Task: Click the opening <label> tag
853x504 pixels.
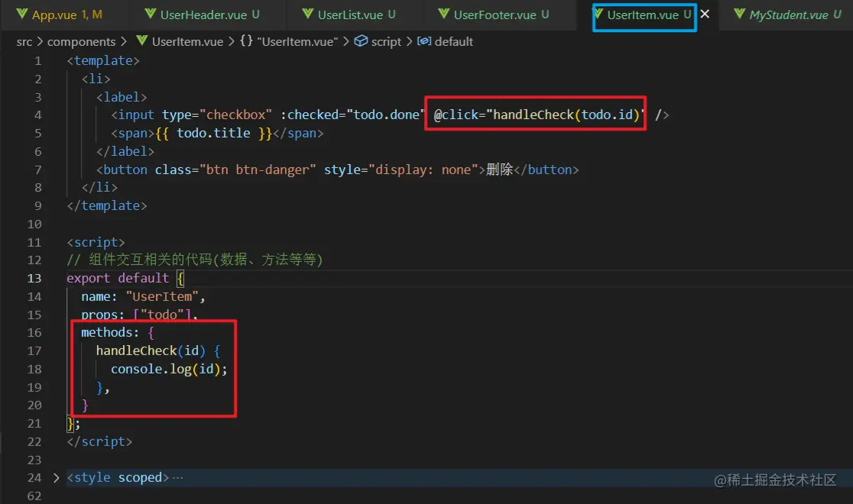Action: point(122,97)
